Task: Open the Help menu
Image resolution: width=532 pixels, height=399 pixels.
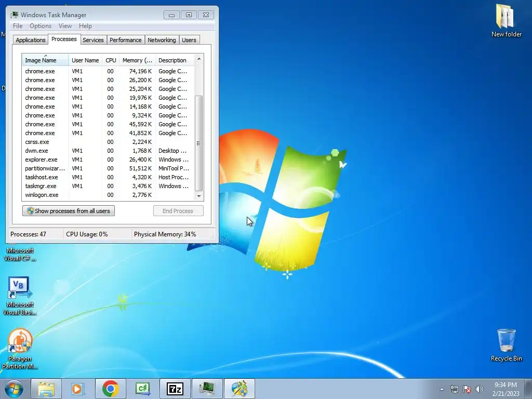Action: tap(85, 26)
